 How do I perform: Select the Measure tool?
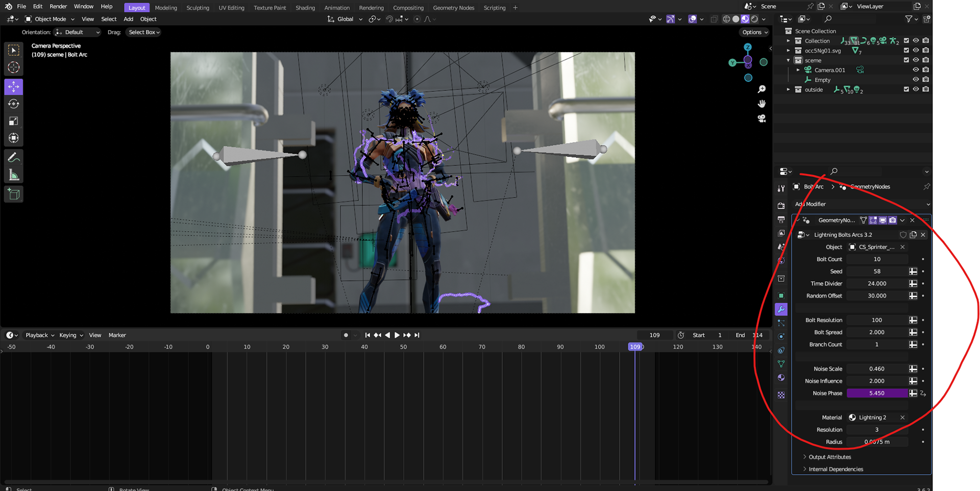coord(14,175)
